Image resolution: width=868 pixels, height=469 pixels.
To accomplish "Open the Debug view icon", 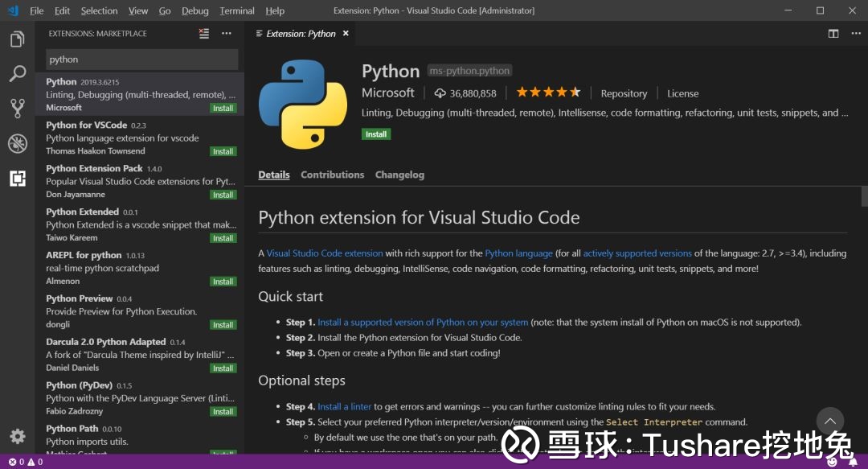I will (x=17, y=143).
